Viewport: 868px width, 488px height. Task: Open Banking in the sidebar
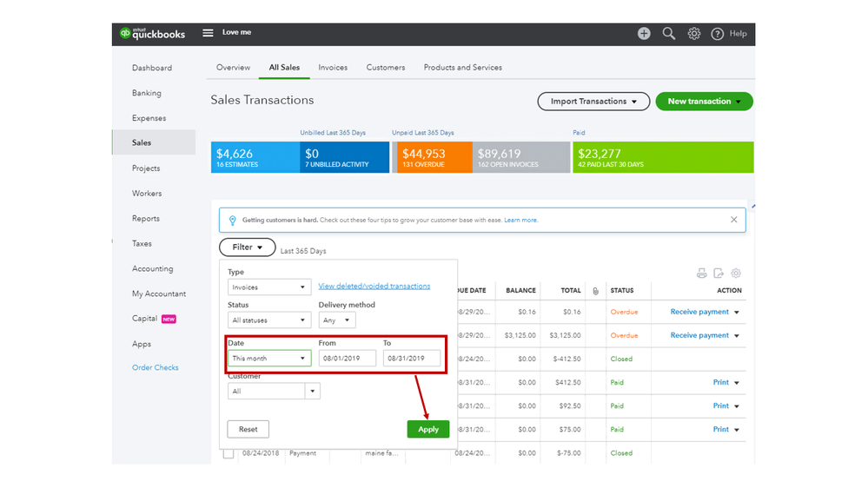[146, 93]
